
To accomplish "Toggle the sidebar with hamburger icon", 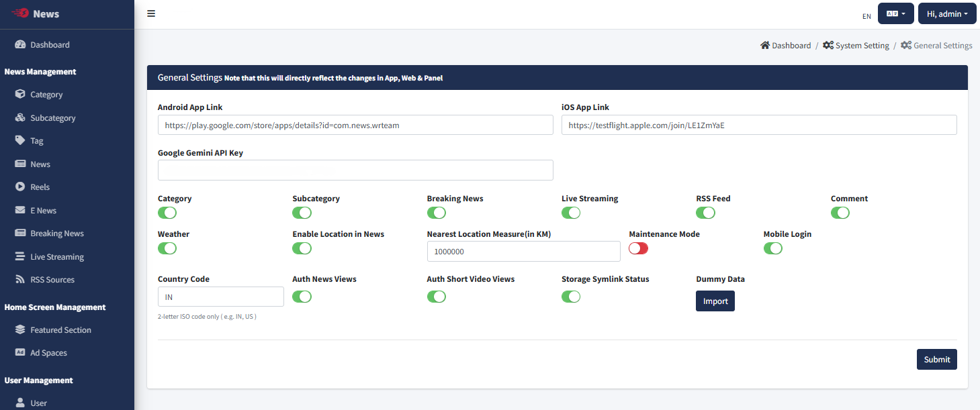I will point(151,13).
